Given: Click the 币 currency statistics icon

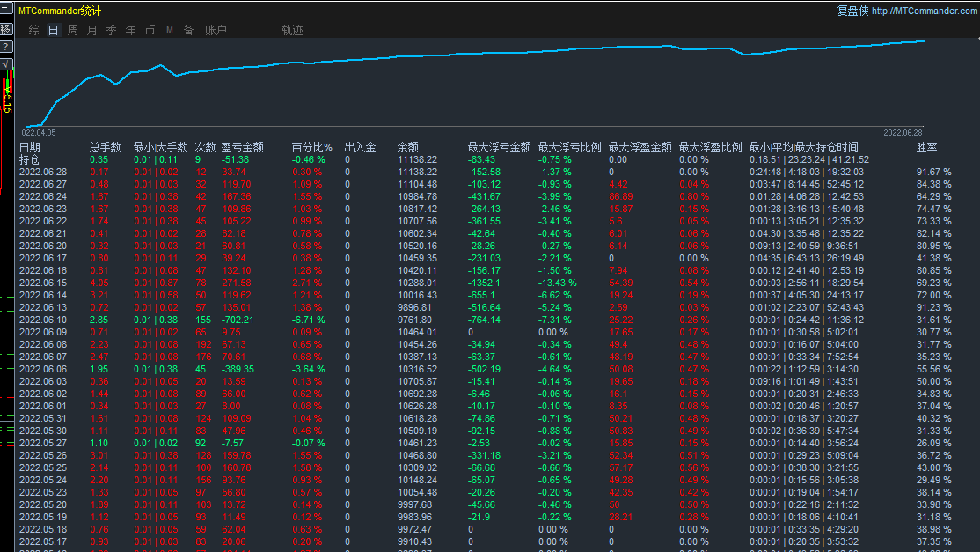Looking at the screenshot, I should pos(150,29).
